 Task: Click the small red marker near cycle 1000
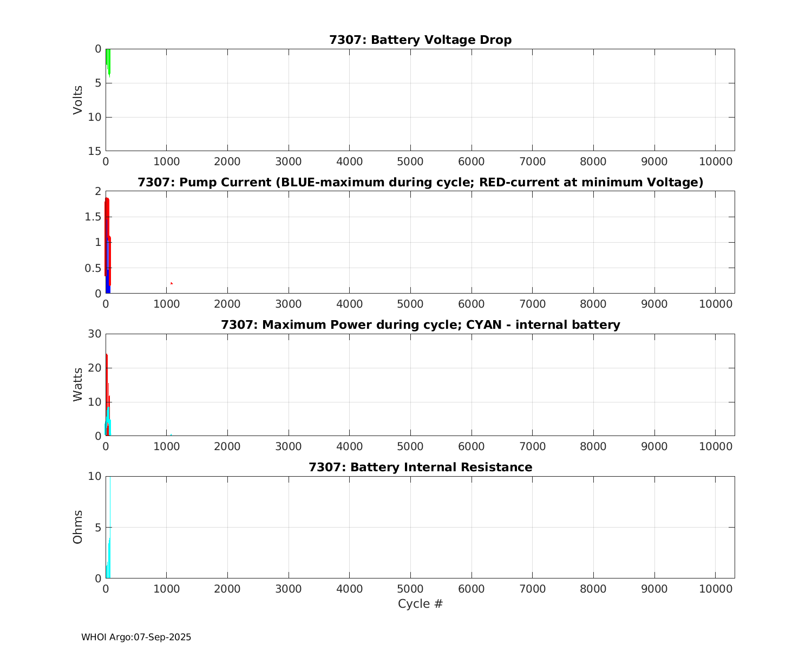tap(171, 283)
